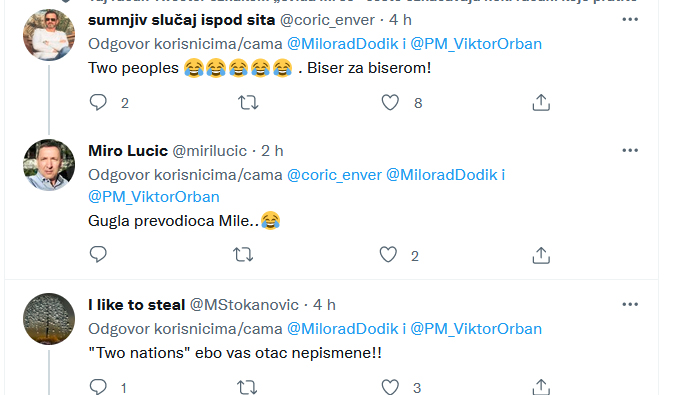Open the @MiloradDodik mention in the first tweet

click(342, 44)
